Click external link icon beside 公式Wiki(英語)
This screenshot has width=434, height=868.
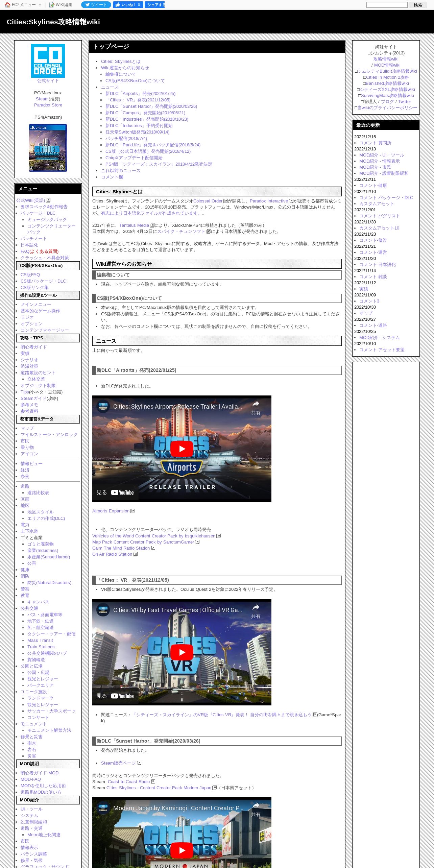48,200
